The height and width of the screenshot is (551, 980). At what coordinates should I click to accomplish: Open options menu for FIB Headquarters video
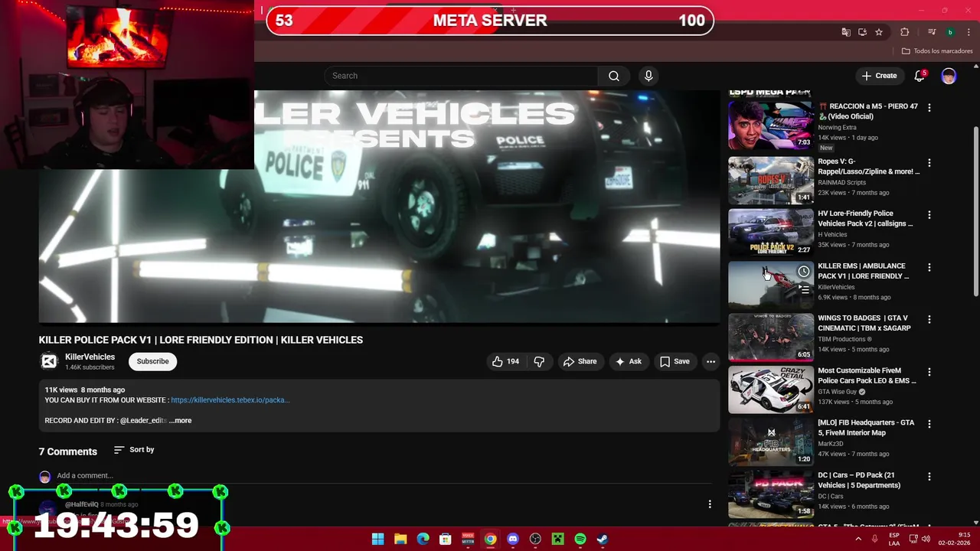tap(929, 424)
